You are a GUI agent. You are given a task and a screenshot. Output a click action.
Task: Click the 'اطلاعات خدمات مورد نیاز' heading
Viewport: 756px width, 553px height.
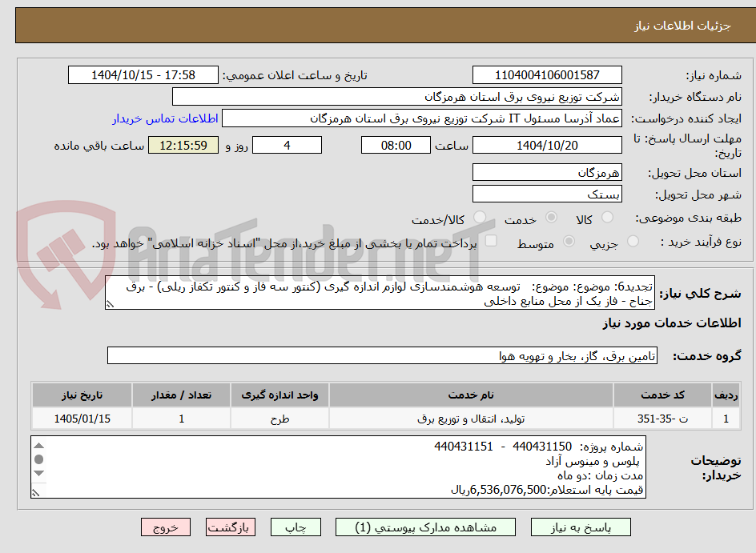click(672, 323)
